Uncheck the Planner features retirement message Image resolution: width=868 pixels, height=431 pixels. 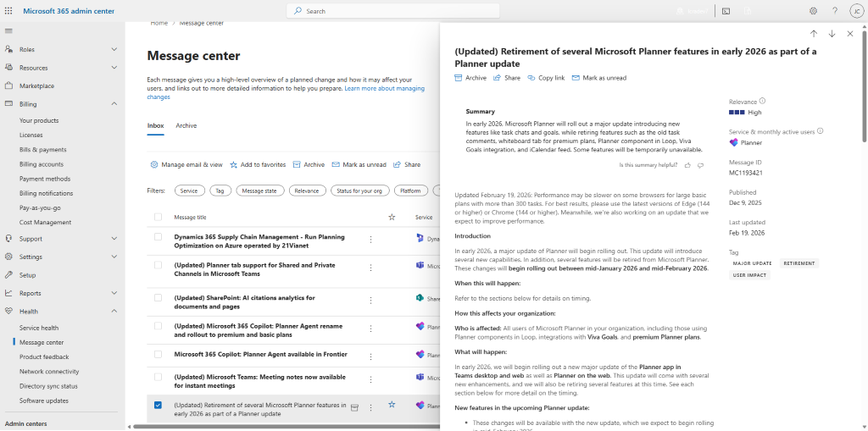tap(158, 405)
